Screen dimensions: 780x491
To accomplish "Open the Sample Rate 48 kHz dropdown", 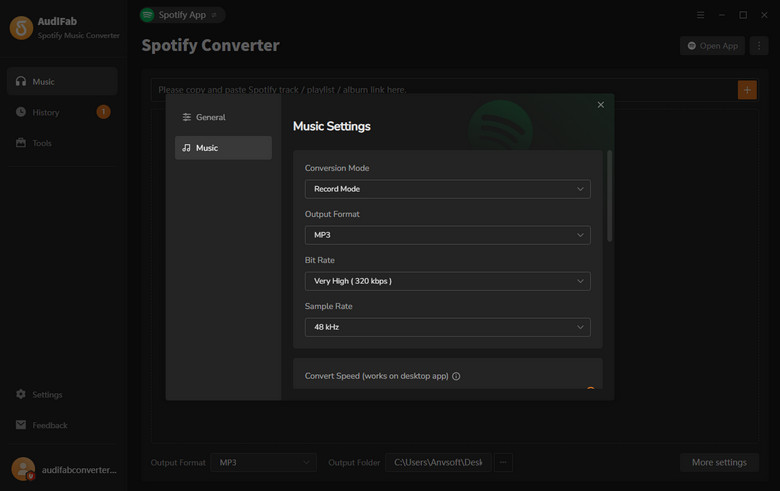I will coord(447,327).
